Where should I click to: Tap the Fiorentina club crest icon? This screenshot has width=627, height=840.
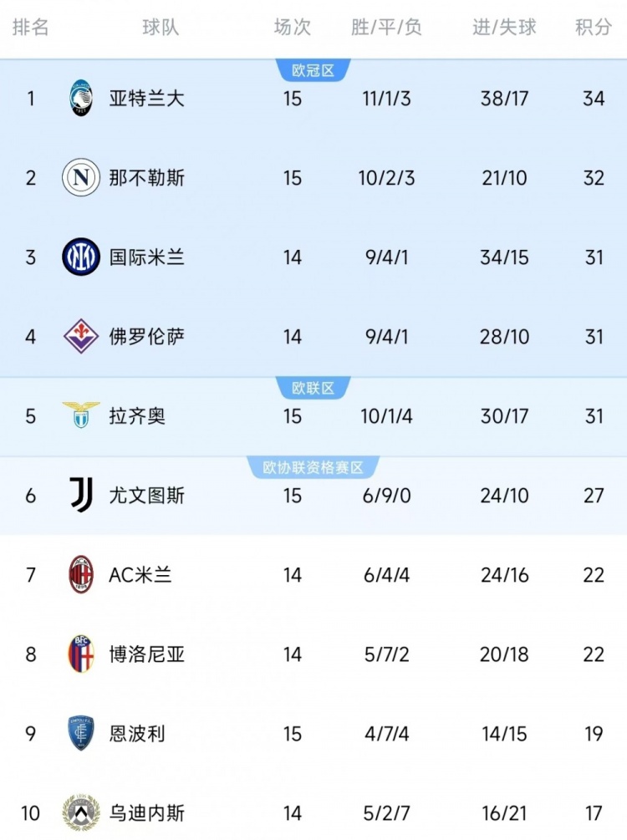81,336
